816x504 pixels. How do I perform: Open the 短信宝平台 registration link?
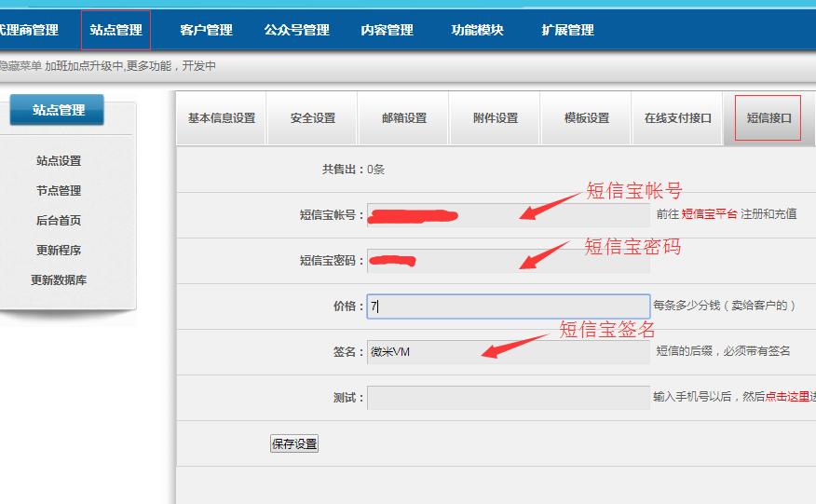pyautogui.click(x=710, y=214)
